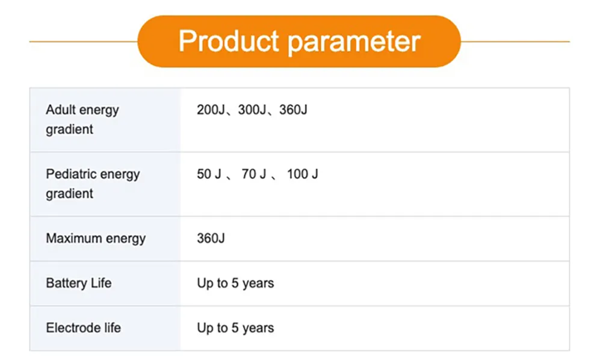Click the "Battery Life" row label
Image resolution: width=597 pixels, height=364 pixels.
pos(79,283)
